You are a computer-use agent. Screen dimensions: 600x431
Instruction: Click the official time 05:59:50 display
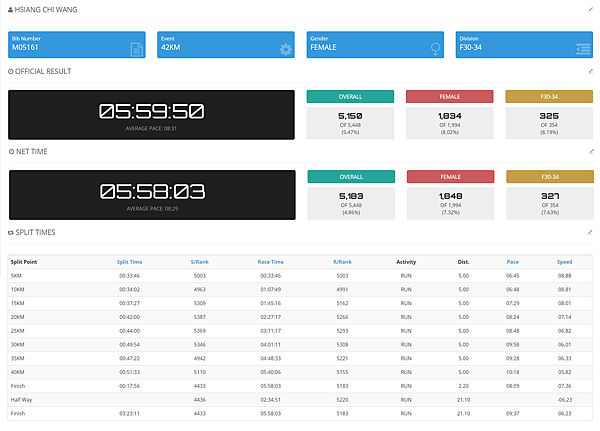(x=151, y=111)
